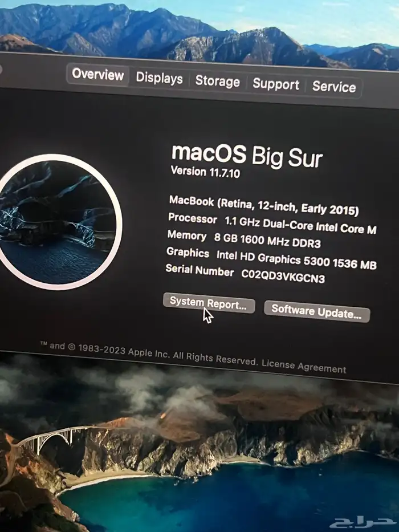Image resolution: width=399 pixels, height=532 pixels.
Task: Select the serial number value C02QD3VKGCN3
Action: [x=283, y=276]
